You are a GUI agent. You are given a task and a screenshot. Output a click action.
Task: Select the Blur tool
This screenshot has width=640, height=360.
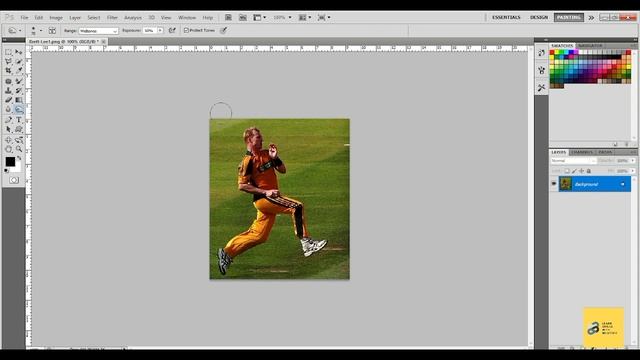[8, 109]
